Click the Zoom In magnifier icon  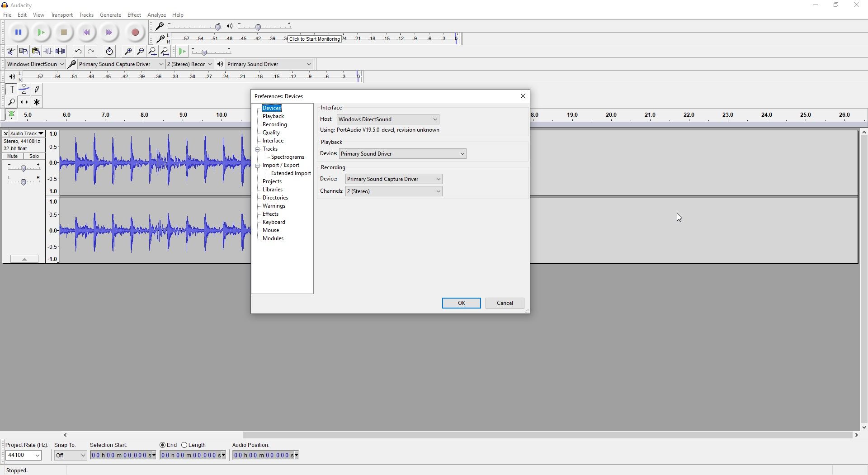(x=128, y=52)
